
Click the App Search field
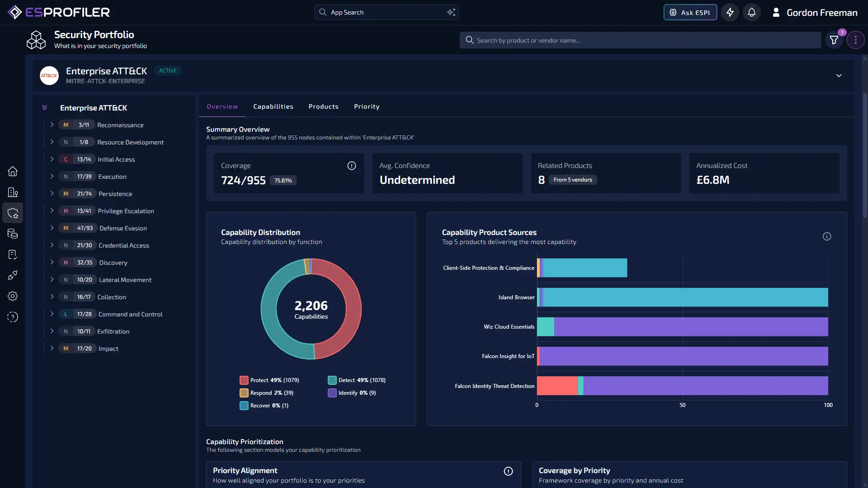click(x=386, y=12)
